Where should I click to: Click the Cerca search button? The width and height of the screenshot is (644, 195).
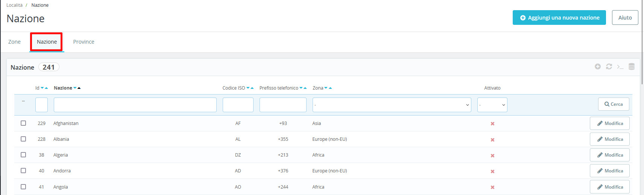614,104
